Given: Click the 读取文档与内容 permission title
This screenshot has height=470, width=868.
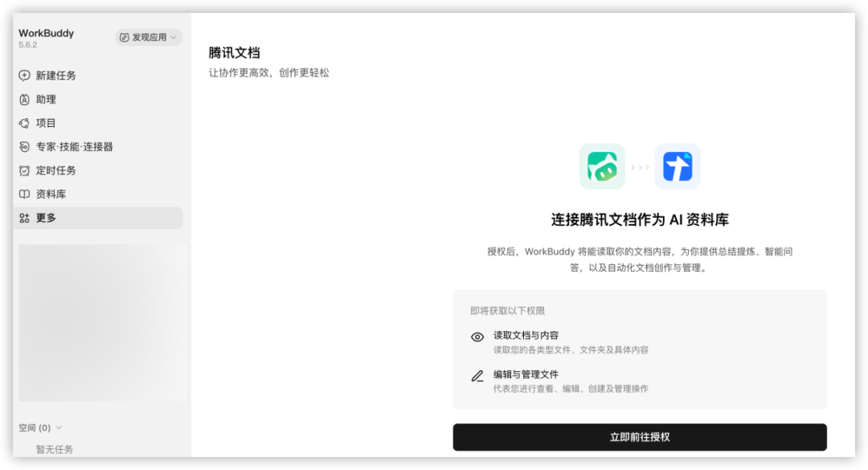Looking at the screenshot, I should pos(526,335).
